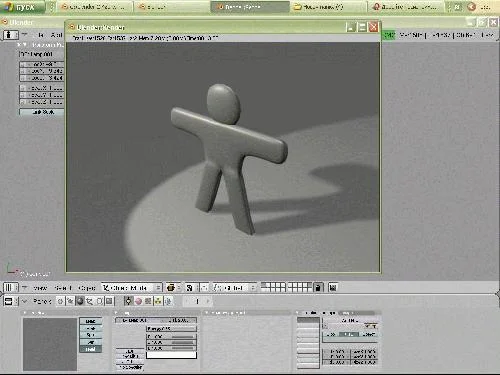Click the Blender:Render window title icon
The width and height of the screenshot is (500, 375).
coord(71,27)
